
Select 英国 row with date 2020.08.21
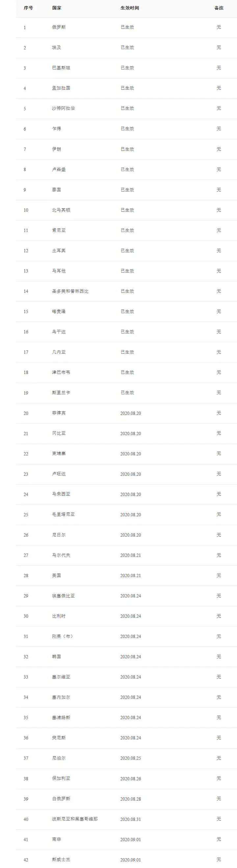coord(126,575)
